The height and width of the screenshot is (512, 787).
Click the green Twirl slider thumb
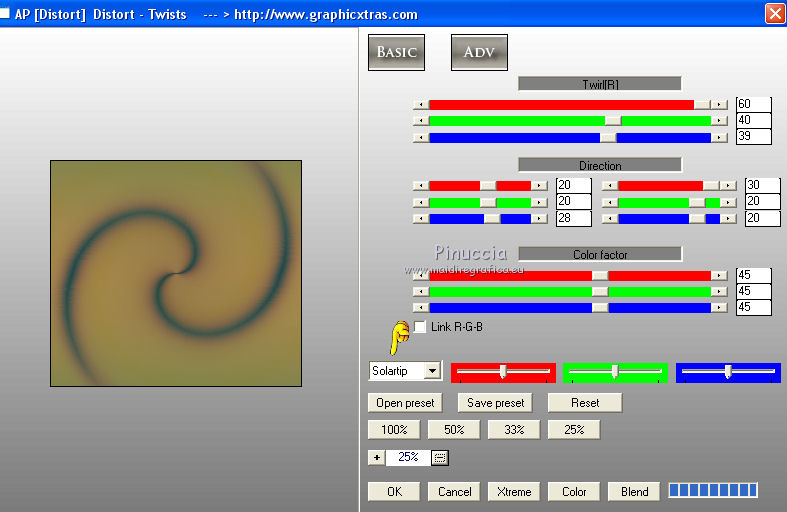click(613, 120)
